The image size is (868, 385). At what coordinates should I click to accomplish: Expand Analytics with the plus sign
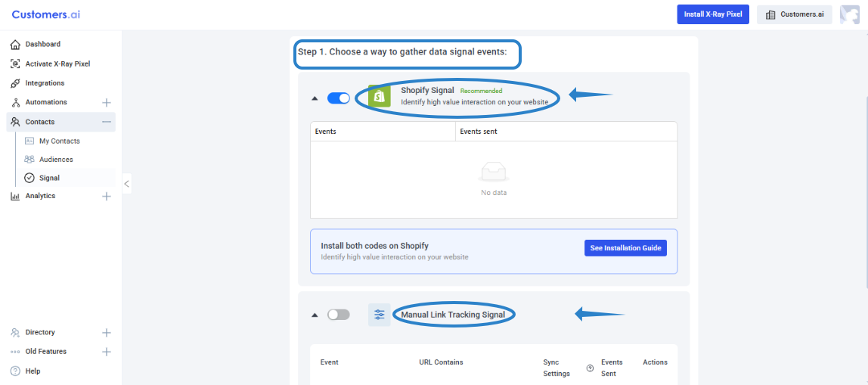coord(107,196)
